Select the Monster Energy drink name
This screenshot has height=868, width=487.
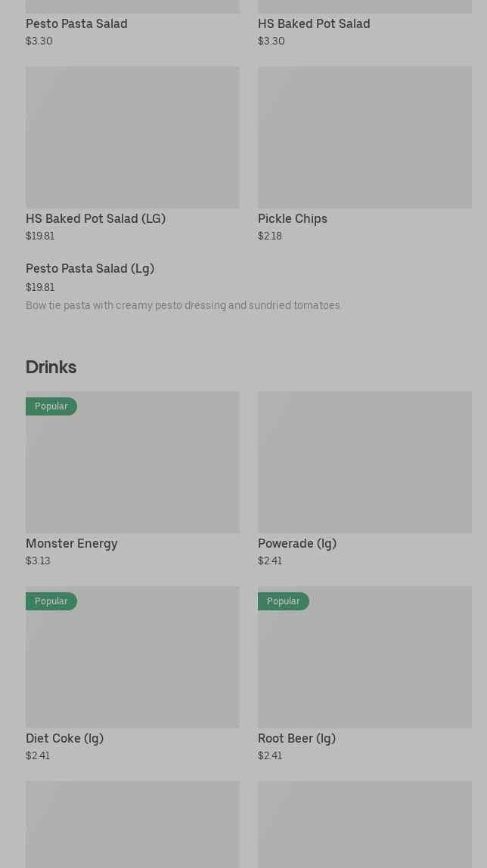72,544
